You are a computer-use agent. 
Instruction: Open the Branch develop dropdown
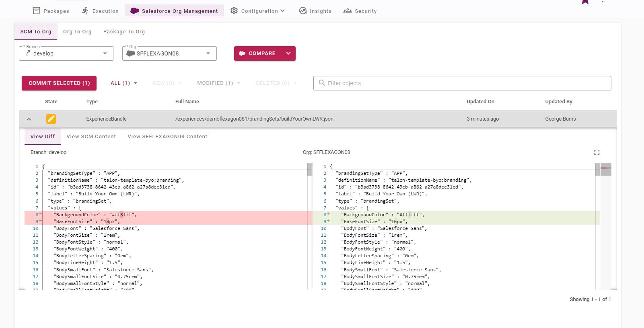66,53
